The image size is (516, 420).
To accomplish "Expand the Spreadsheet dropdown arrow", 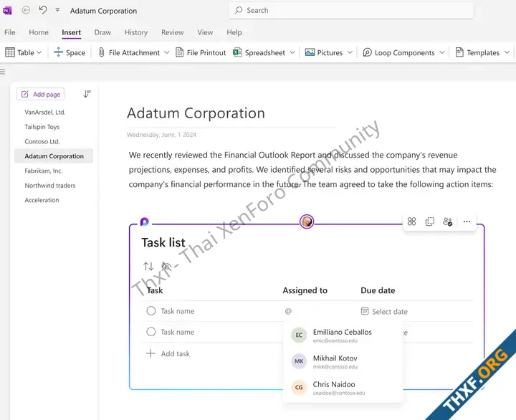I will [292, 52].
